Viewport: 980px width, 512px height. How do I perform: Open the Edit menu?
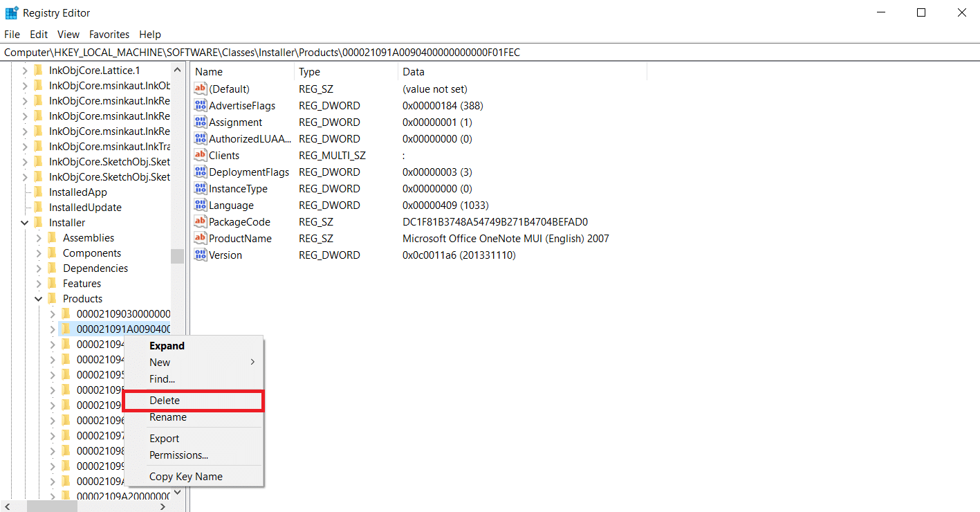39,34
